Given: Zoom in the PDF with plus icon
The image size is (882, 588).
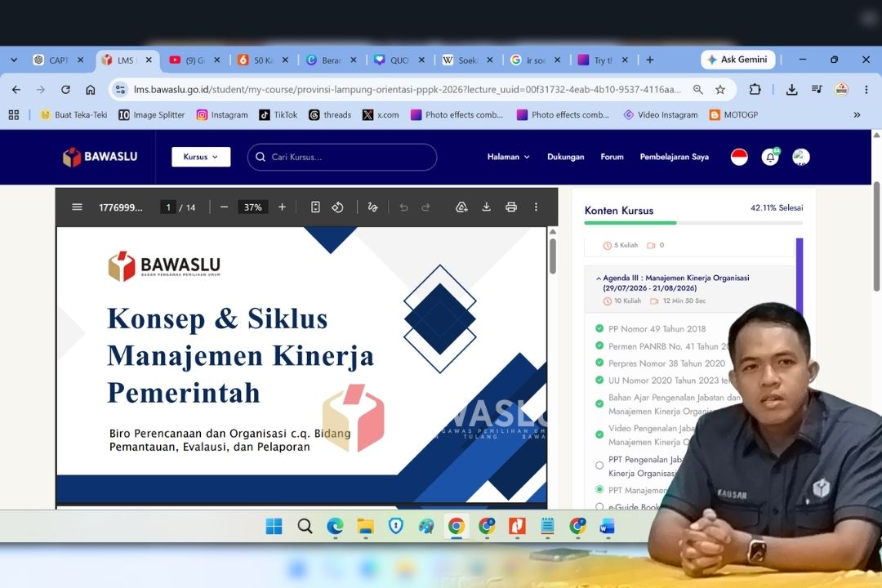Looking at the screenshot, I should (x=282, y=207).
